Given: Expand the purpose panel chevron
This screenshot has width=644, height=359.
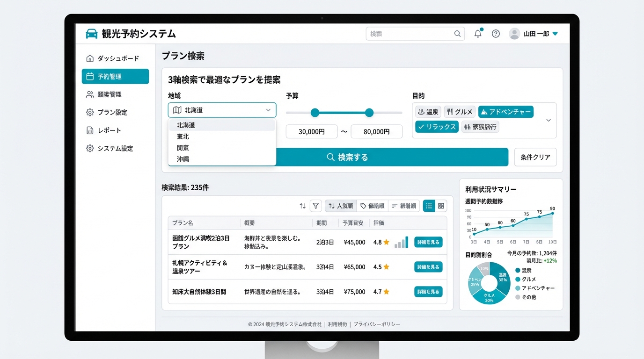Looking at the screenshot, I should (x=549, y=120).
